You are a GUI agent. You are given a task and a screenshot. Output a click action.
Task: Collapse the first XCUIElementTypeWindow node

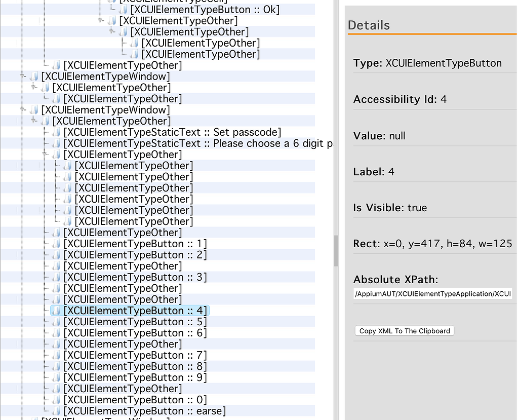[x=22, y=76]
